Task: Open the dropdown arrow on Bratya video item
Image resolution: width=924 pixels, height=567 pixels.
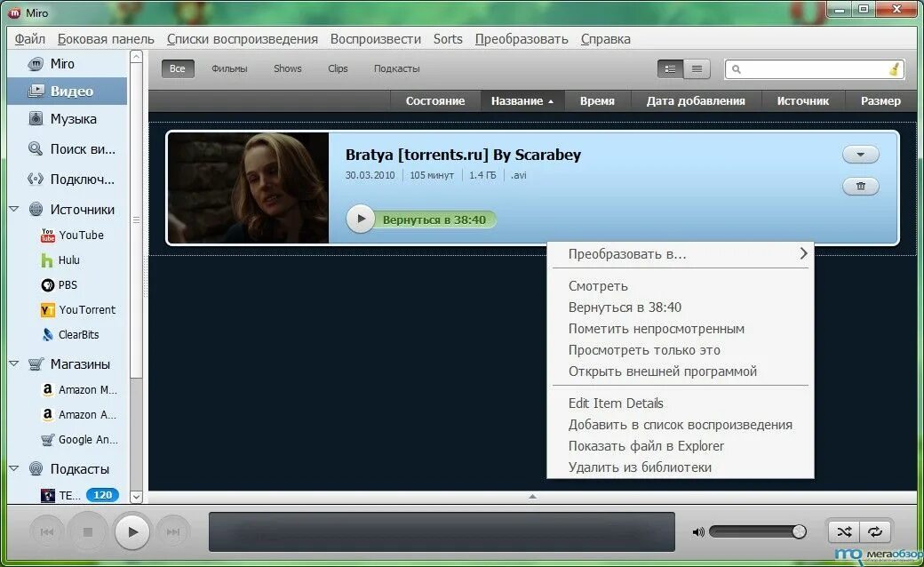Action: tap(860, 155)
